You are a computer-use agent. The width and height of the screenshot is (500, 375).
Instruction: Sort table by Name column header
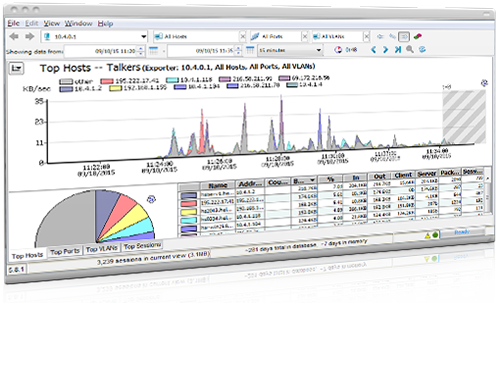[x=218, y=185]
